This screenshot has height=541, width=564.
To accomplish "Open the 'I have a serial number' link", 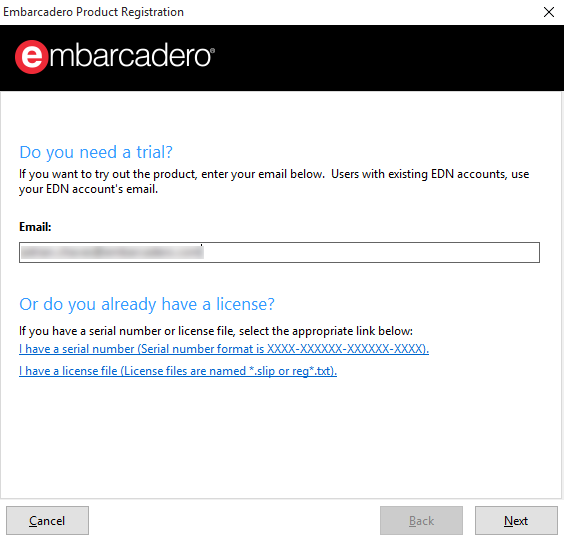I will (224, 349).
